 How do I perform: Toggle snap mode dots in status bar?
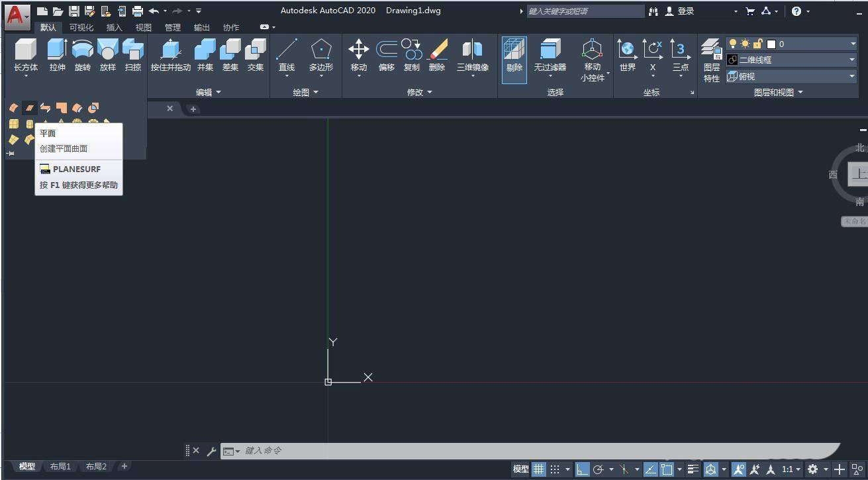[555, 469]
